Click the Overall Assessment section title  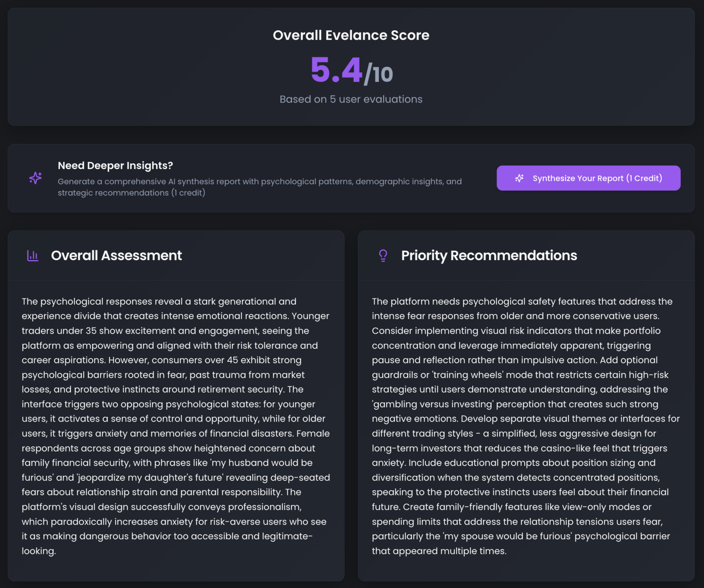pos(116,255)
